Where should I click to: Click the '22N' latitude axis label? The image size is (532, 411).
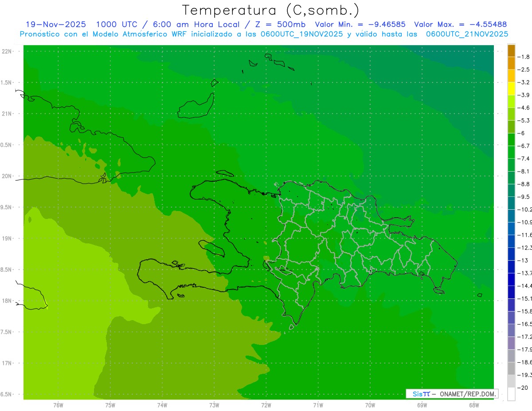pyautogui.click(x=7, y=51)
